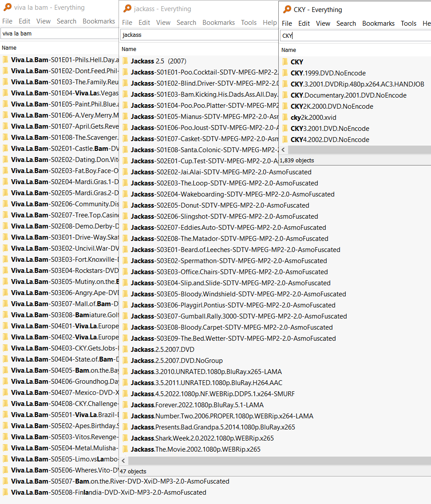Click the Everything magnifier icon in CKY title bar
The width and height of the screenshot is (431, 504).
click(x=287, y=9)
